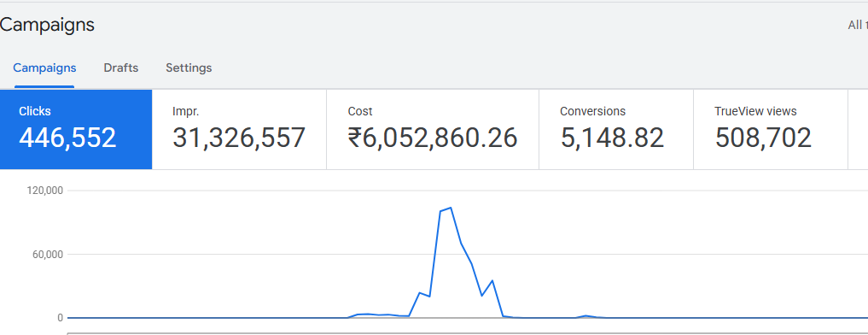This screenshot has height=335, width=868.
Task: Click the 0 axis label
Action: (x=61, y=318)
